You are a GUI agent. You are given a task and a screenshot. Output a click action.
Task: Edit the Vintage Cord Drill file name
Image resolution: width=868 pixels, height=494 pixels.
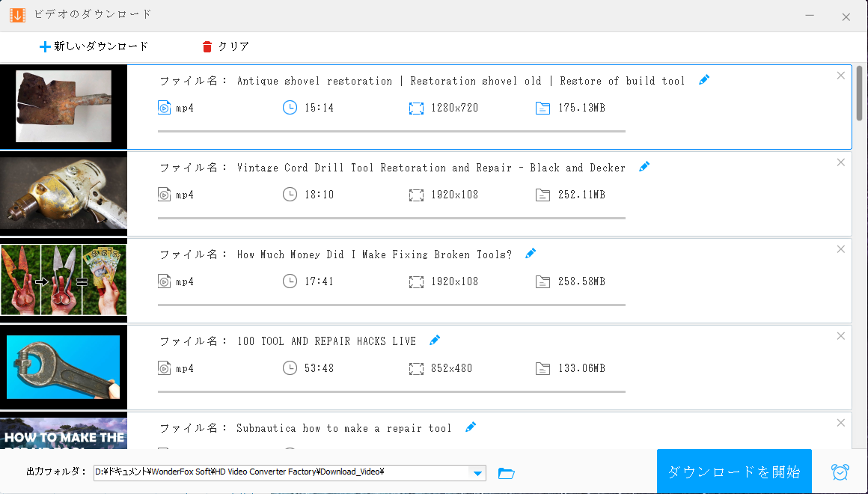[x=644, y=167]
